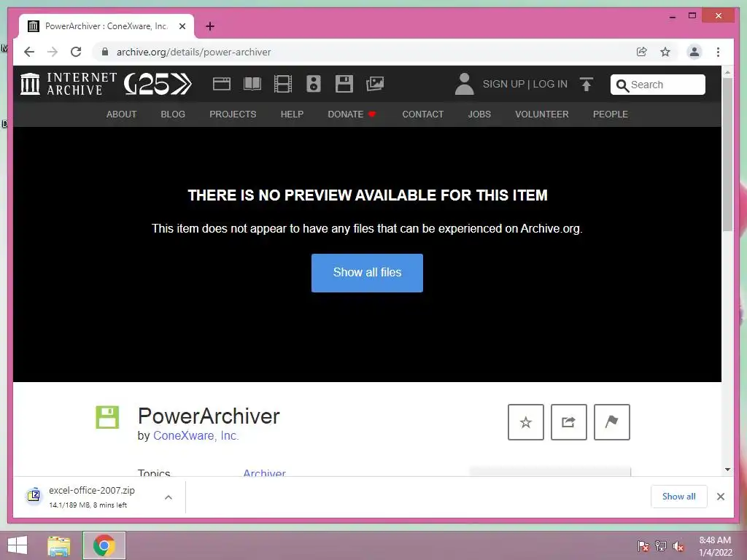Click scrollbar down arrow
Screen dimensions: 747x560
727,470
